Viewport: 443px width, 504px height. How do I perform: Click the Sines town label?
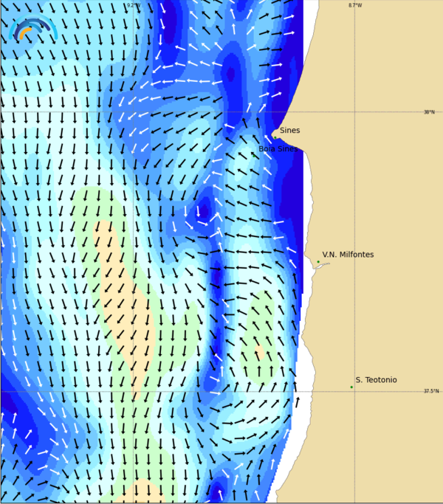click(x=290, y=130)
